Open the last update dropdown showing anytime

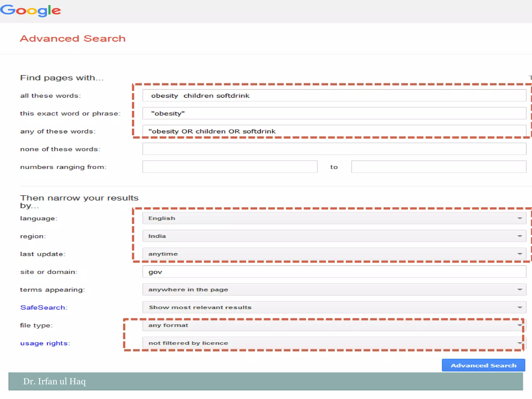click(334, 254)
